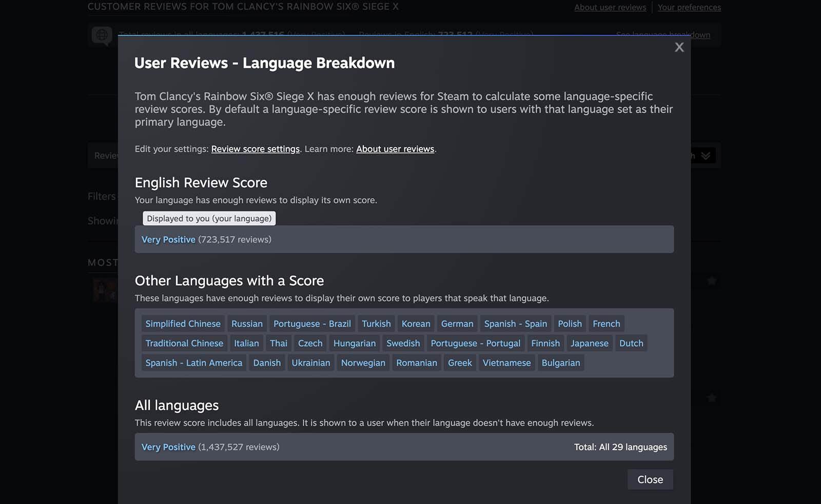Select Portuguese - Brazil language tag
The image size is (821, 504).
coord(312,324)
